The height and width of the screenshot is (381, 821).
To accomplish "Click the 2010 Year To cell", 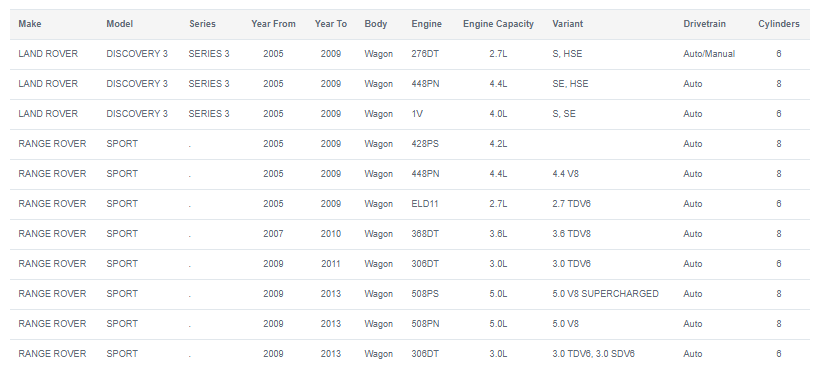I will [330, 234].
